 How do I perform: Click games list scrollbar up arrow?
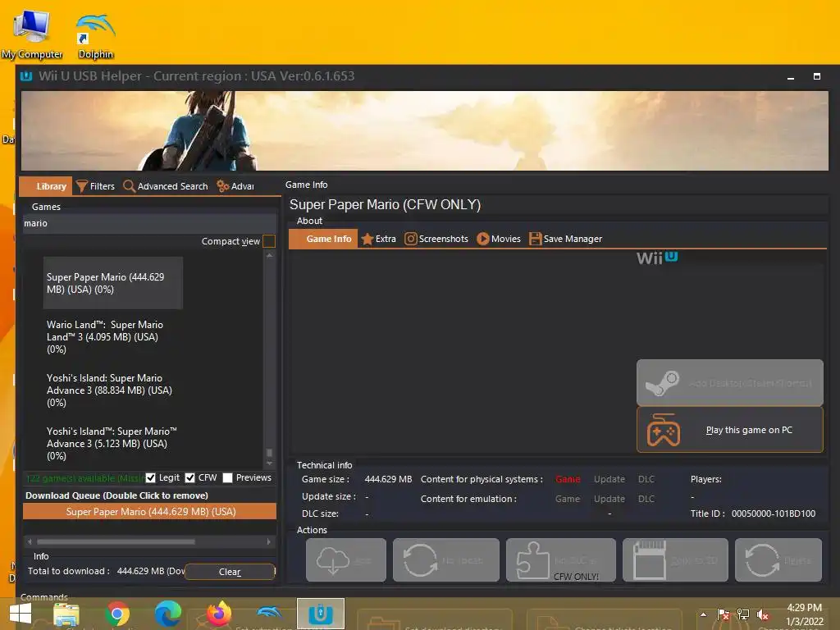click(269, 256)
